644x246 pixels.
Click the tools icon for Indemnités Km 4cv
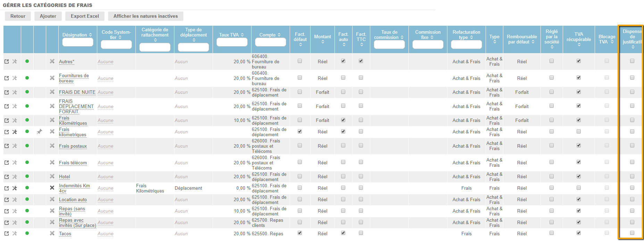pos(15,188)
